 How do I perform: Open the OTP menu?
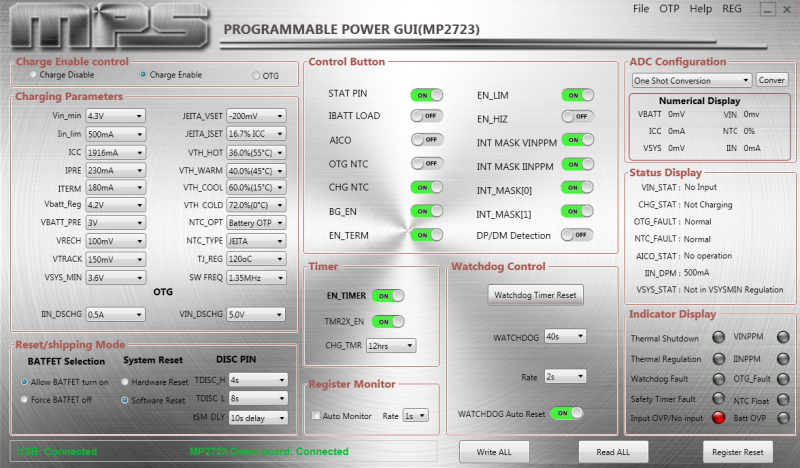(x=669, y=9)
